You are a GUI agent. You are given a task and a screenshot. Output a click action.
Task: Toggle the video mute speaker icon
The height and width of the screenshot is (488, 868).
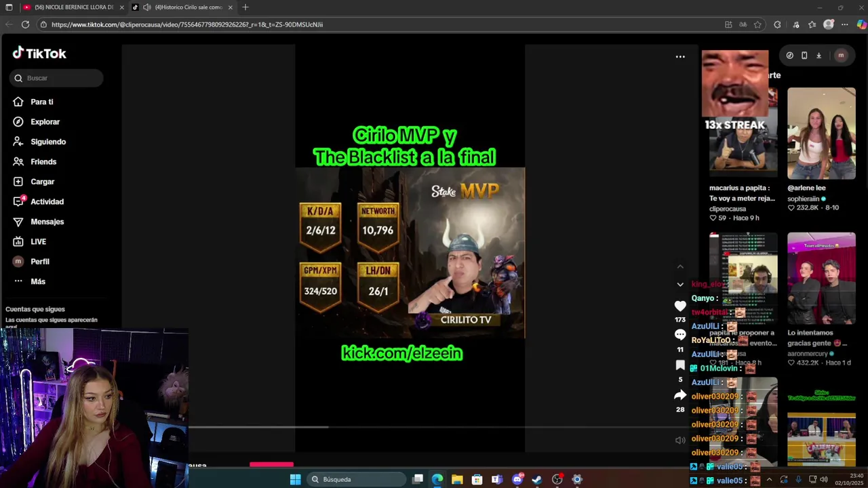(680, 440)
